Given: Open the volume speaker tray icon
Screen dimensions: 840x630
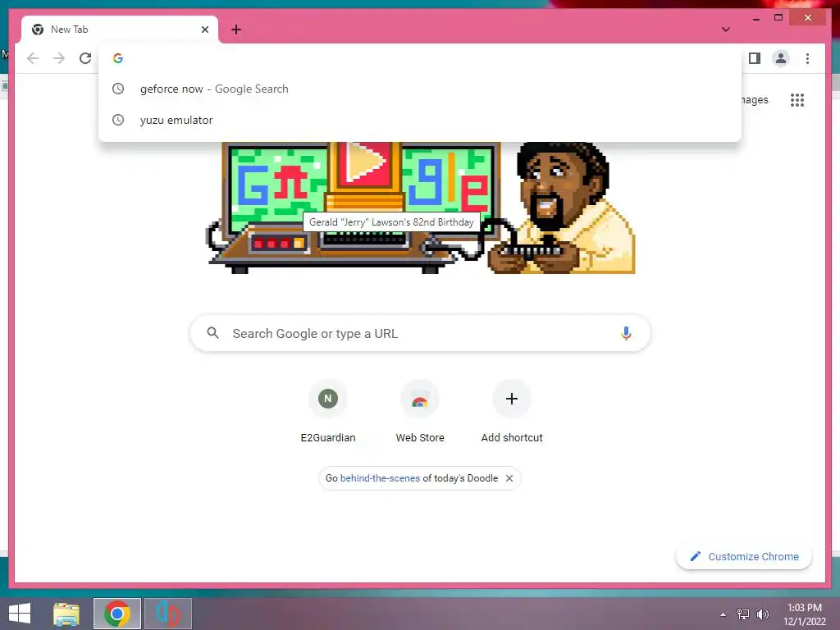Looking at the screenshot, I should tap(763, 614).
